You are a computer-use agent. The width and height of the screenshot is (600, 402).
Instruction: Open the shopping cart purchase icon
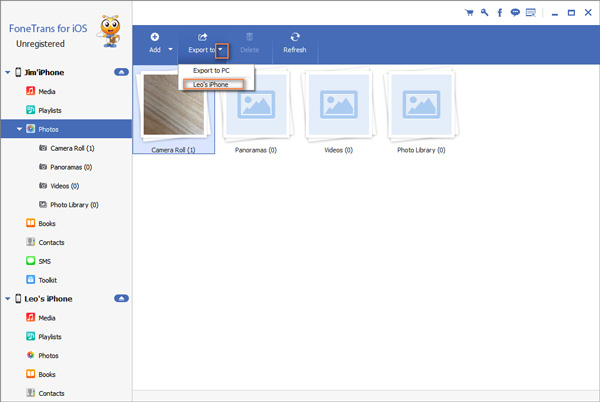pos(469,13)
